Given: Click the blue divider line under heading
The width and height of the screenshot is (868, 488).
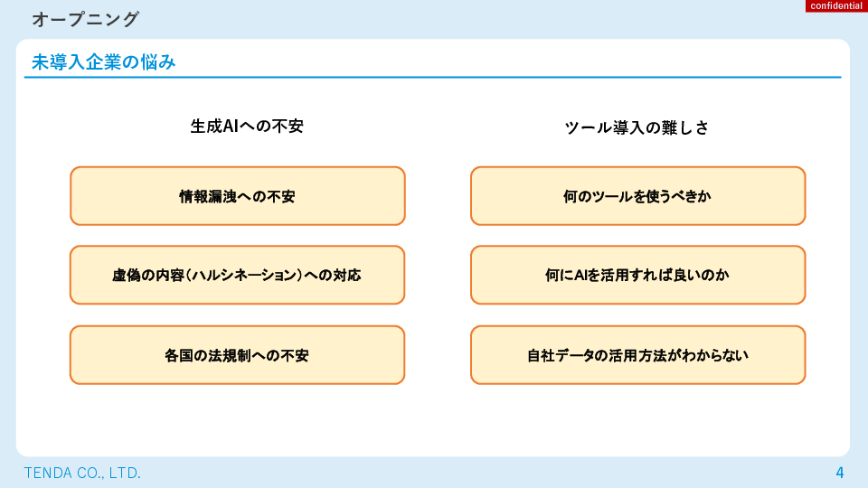Looking at the screenshot, I should 432,78.
